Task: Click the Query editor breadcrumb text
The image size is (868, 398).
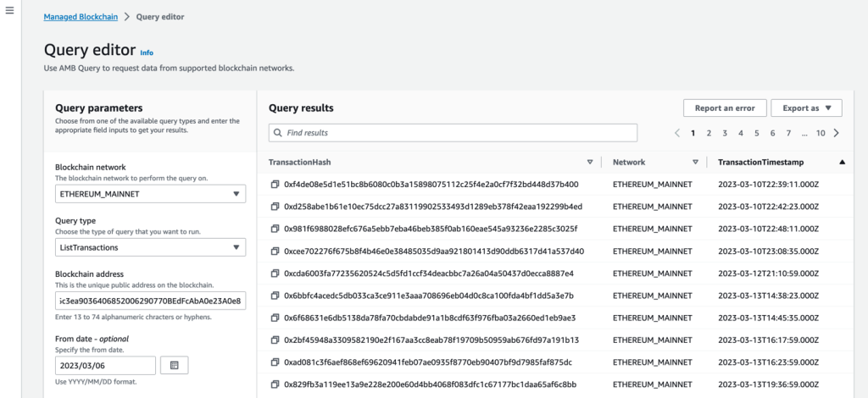Action: coord(160,17)
